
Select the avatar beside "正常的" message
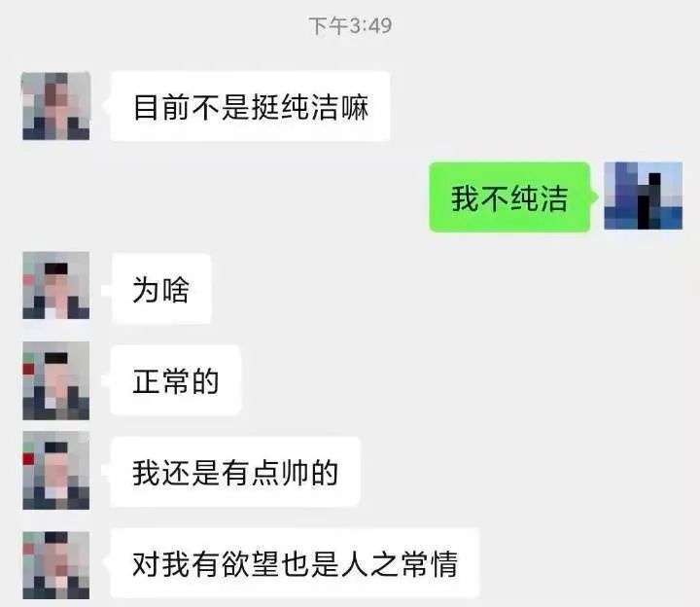(56, 381)
